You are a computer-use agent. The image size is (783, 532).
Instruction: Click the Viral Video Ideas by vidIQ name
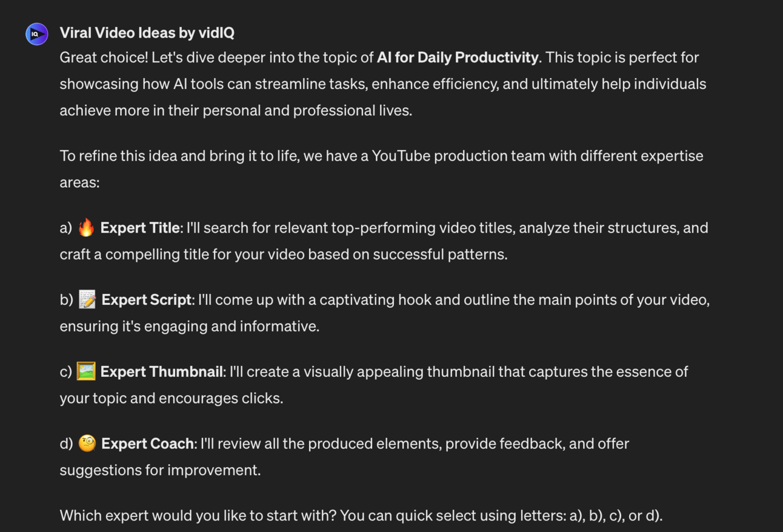click(x=147, y=33)
